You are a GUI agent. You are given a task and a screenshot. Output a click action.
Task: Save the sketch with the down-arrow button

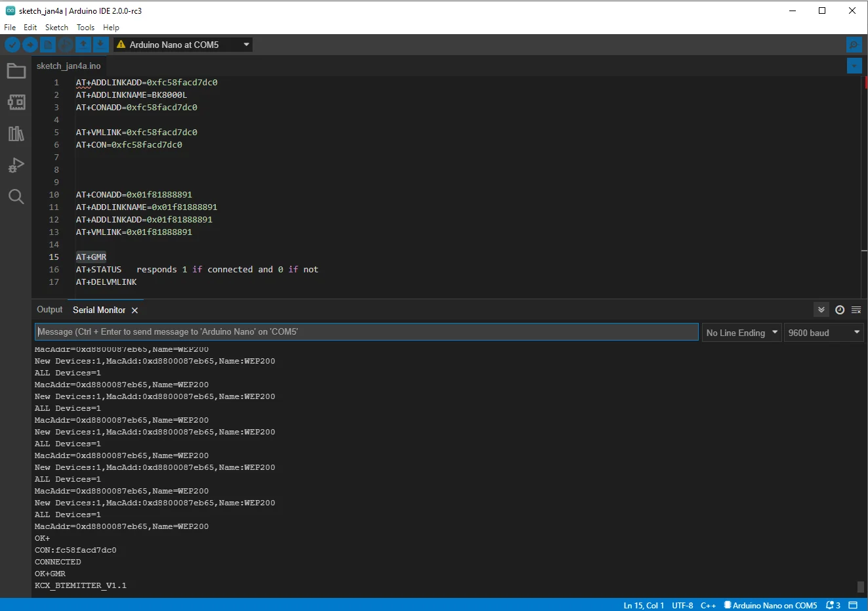[101, 45]
